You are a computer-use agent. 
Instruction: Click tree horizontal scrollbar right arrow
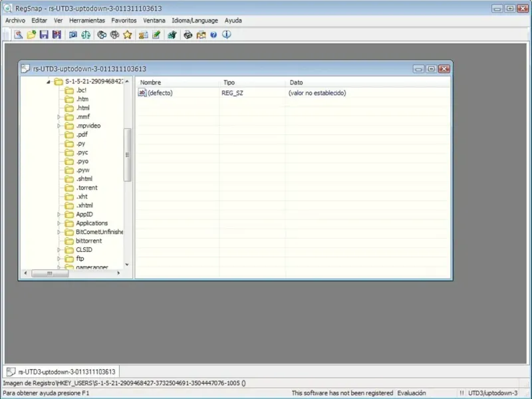(x=118, y=273)
